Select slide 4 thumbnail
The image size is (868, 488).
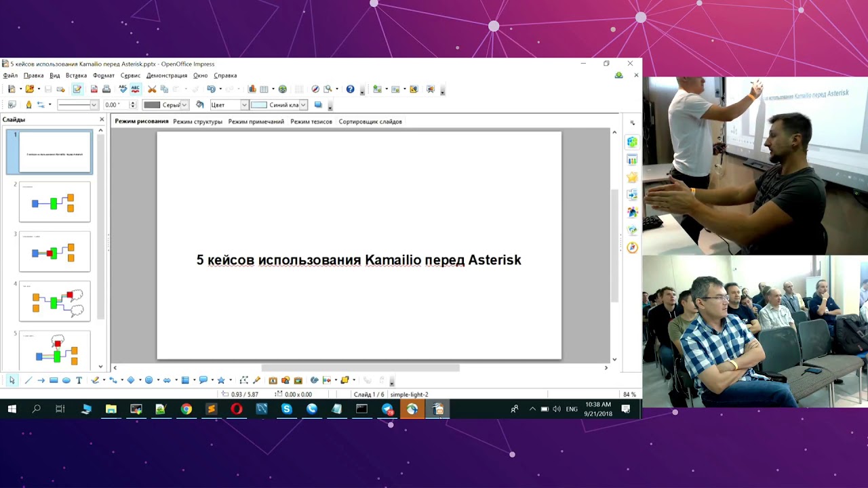pos(54,301)
